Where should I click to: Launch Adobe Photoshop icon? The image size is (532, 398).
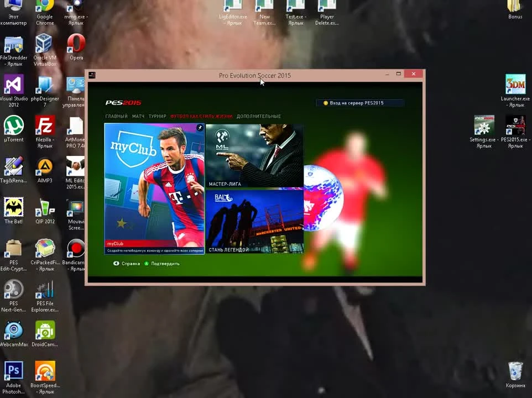(x=14, y=378)
